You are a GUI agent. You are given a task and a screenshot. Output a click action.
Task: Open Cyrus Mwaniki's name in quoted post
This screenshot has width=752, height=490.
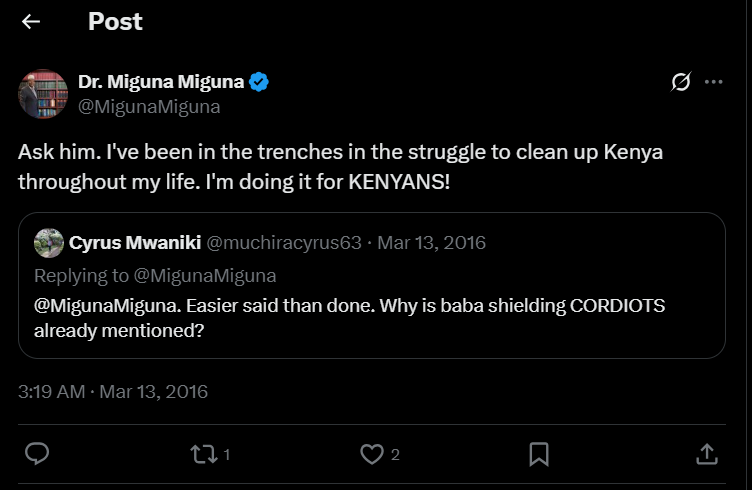[133, 243]
